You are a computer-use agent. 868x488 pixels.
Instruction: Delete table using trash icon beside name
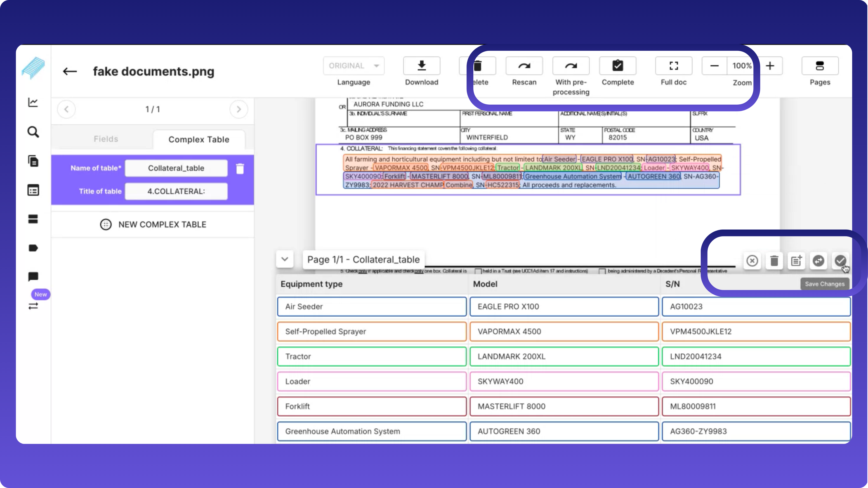(240, 168)
